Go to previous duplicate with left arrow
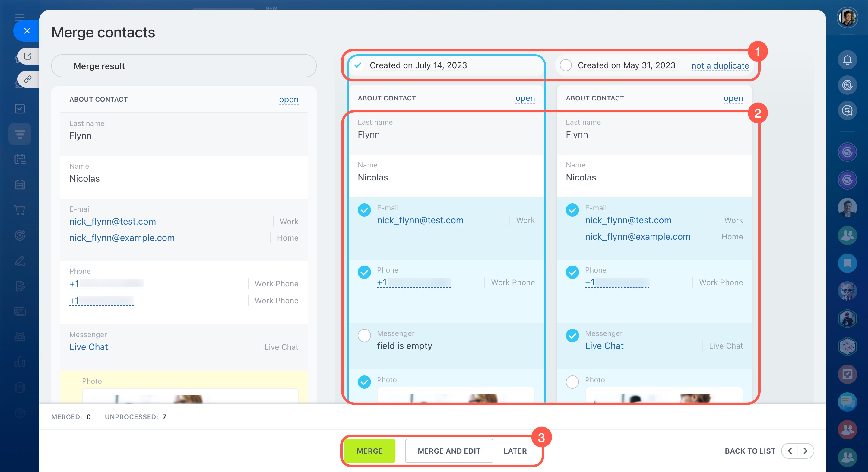The width and height of the screenshot is (868, 472). pos(790,451)
